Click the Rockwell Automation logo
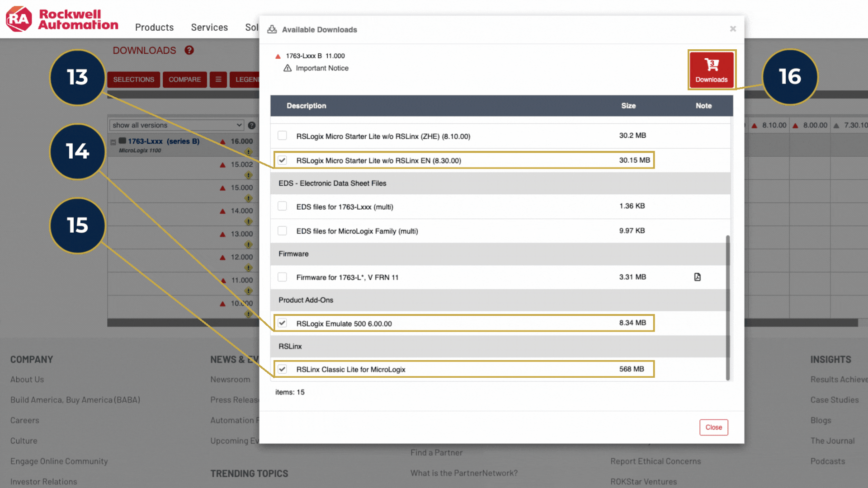Image resolution: width=868 pixels, height=488 pixels. [x=61, y=19]
